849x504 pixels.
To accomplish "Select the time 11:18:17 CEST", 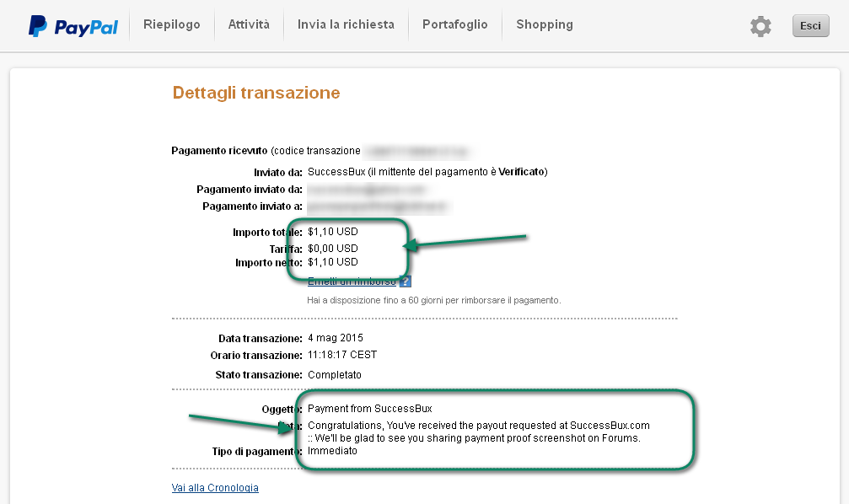I will [342, 355].
